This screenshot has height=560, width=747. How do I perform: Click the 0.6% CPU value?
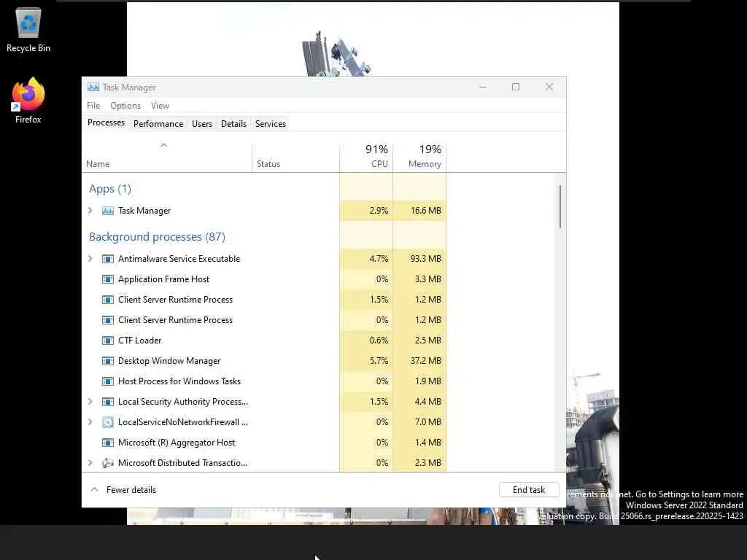(379, 341)
